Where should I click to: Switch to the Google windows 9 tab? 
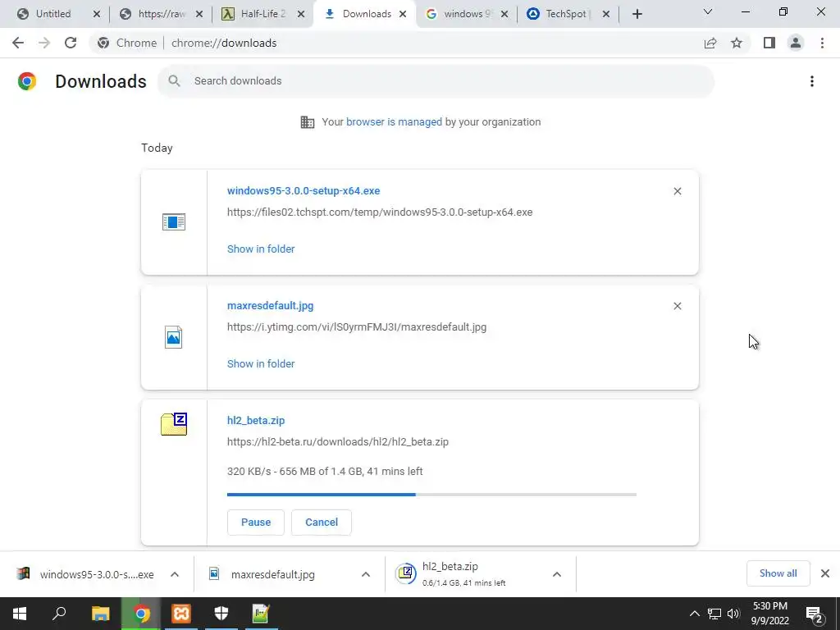466,14
